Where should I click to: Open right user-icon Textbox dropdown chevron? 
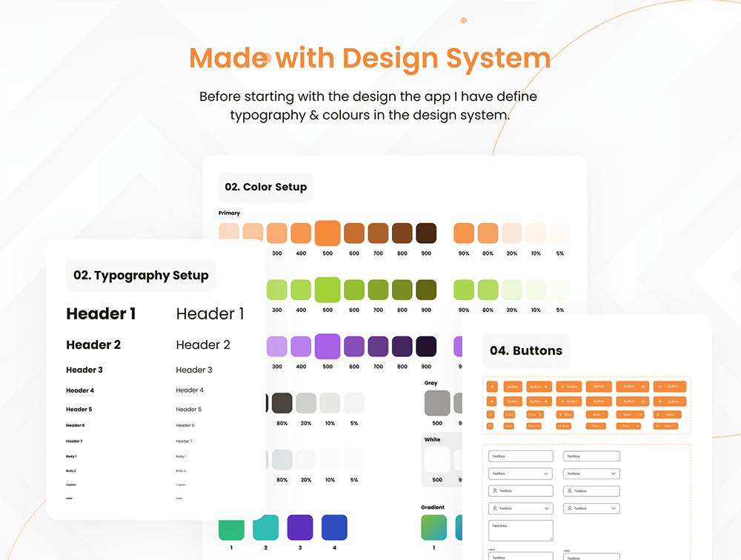614,509
